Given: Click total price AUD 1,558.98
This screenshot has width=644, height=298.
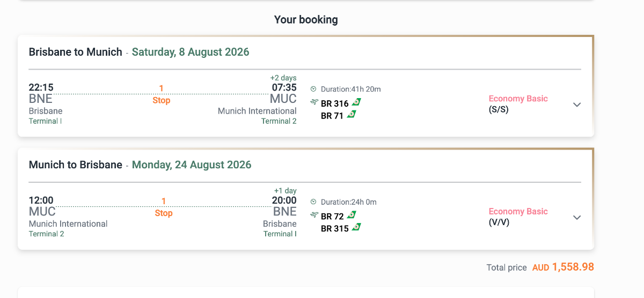Looking at the screenshot, I should [x=563, y=267].
